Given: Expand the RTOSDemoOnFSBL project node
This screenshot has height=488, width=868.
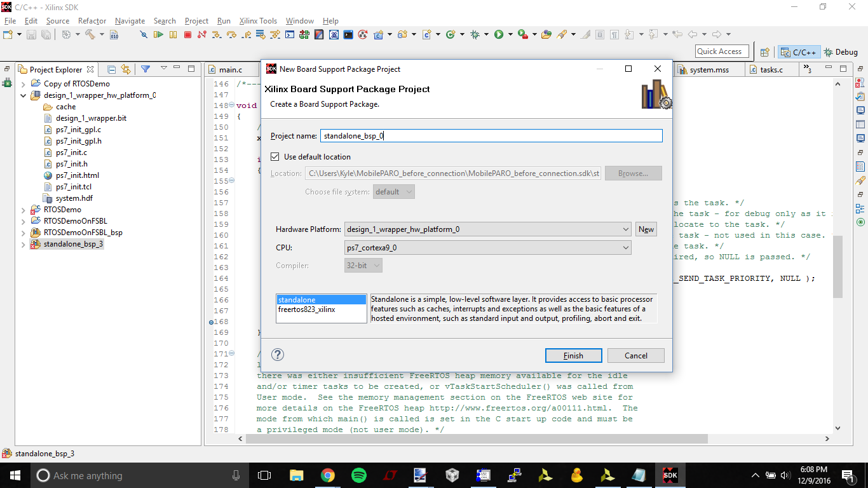Looking at the screenshot, I should pos(24,221).
